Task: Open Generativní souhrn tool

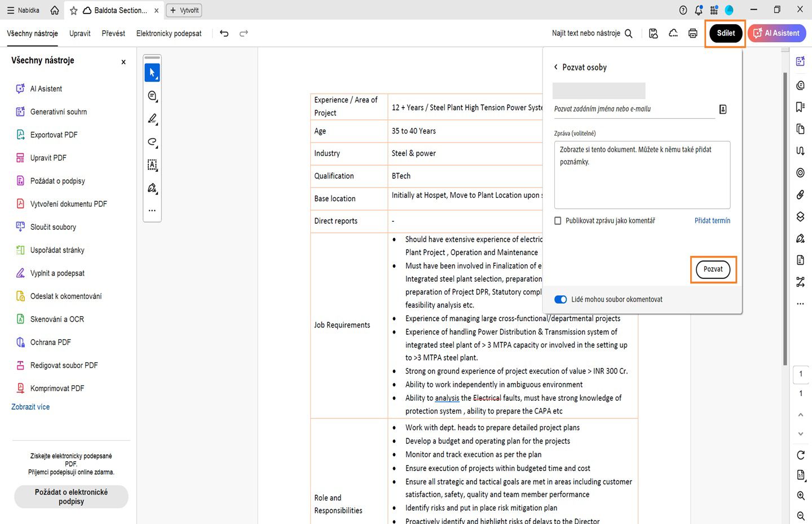Action: point(52,112)
